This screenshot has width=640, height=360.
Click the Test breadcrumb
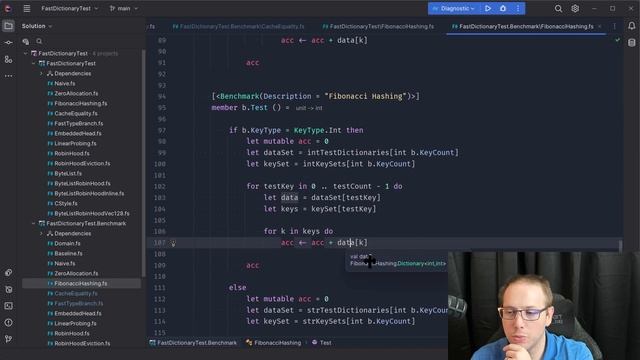tap(322, 343)
